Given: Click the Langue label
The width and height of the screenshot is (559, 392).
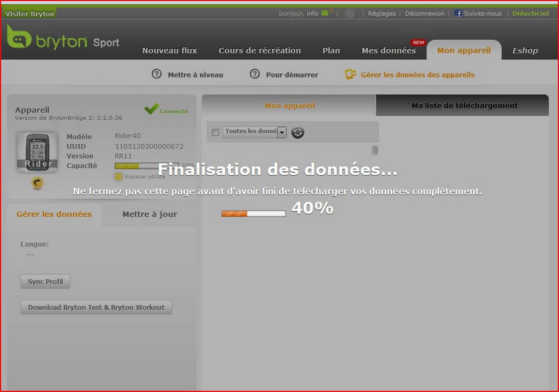Looking at the screenshot, I should (34, 244).
